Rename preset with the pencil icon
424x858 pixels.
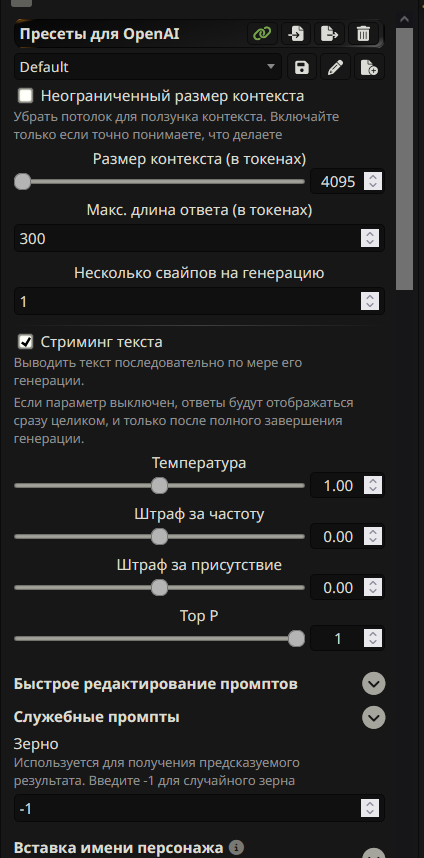click(x=335, y=67)
